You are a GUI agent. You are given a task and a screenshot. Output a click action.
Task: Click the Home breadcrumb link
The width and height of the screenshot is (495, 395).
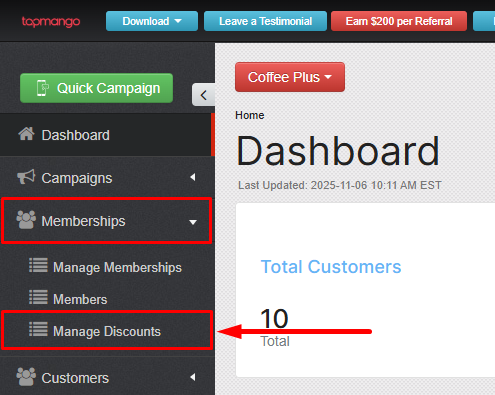tap(250, 115)
